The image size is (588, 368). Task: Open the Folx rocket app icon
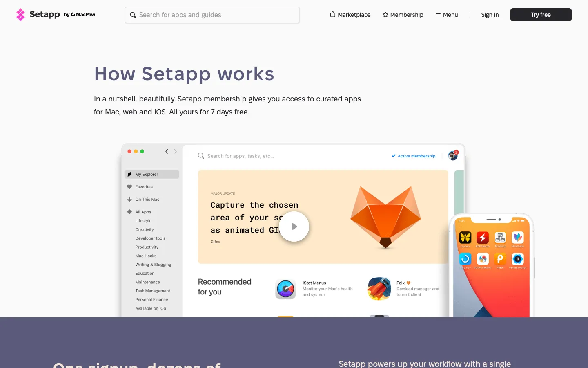click(x=379, y=289)
